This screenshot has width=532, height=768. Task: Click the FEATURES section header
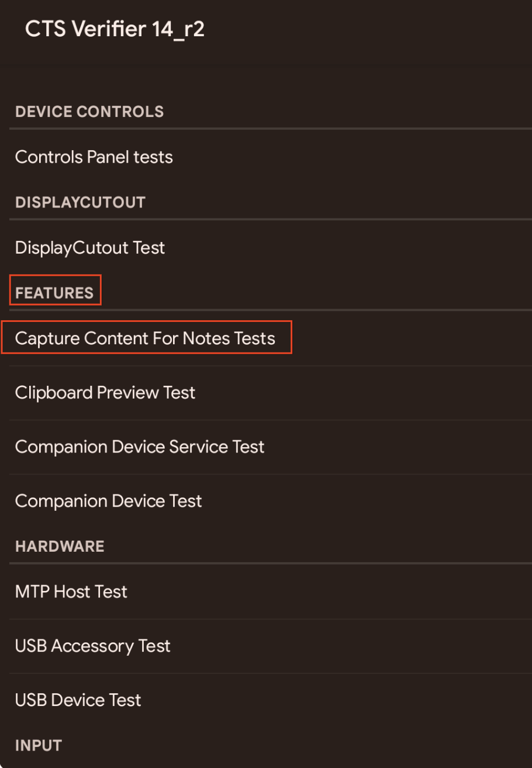[x=55, y=292]
